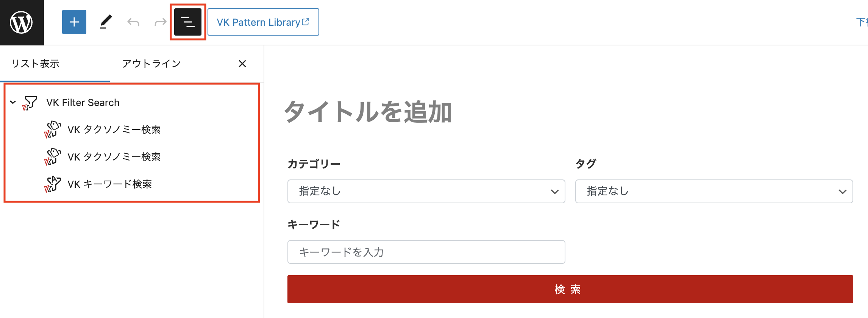Toggle the list view document overview button
The height and width of the screenshot is (318, 868).
point(188,22)
